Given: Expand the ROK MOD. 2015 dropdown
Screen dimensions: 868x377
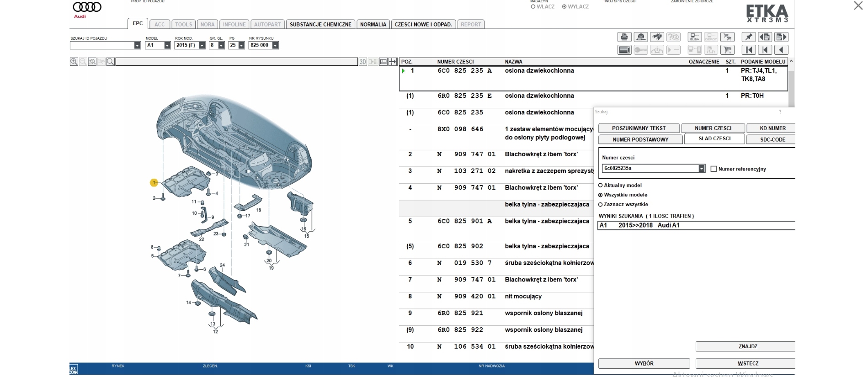Looking at the screenshot, I should click(202, 45).
